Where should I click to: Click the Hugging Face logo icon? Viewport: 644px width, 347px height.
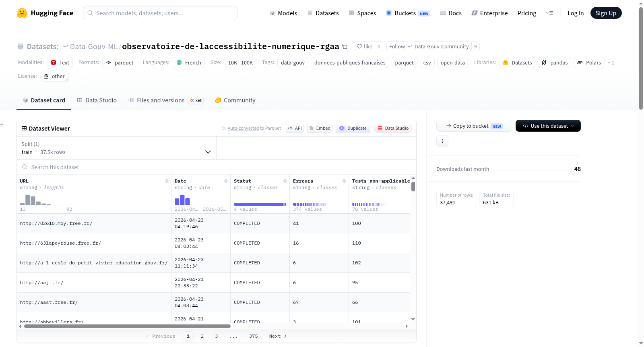coord(22,13)
